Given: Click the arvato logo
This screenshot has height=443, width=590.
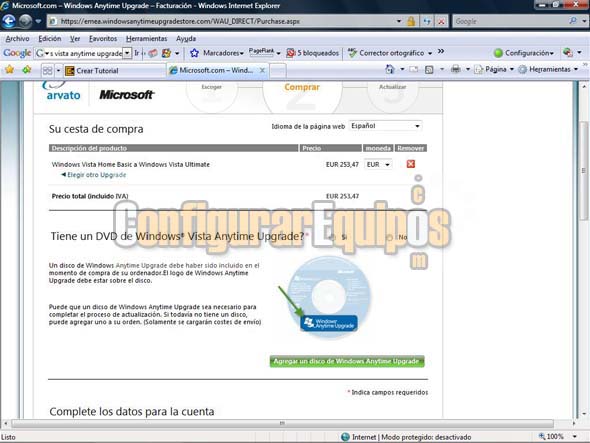Looking at the screenshot, I should (x=62, y=91).
